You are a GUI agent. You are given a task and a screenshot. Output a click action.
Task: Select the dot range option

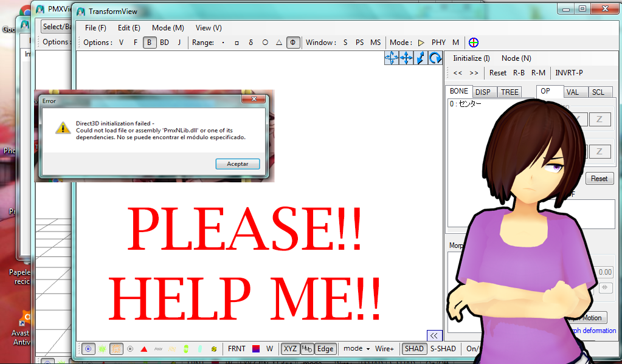(223, 43)
